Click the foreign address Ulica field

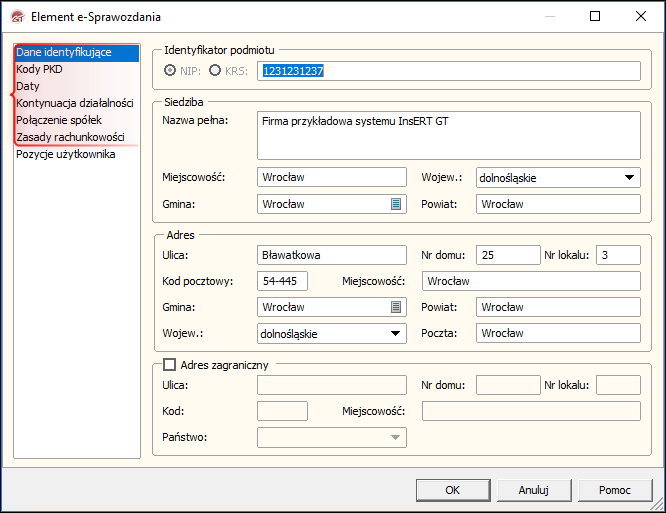tap(331, 385)
